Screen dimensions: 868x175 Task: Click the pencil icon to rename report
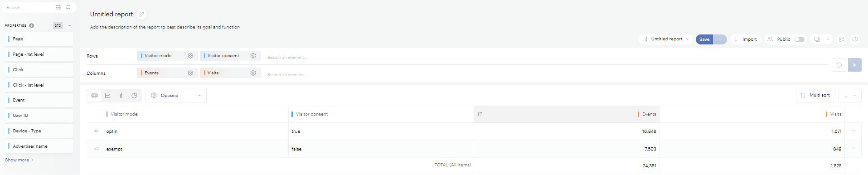click(141, 15)
